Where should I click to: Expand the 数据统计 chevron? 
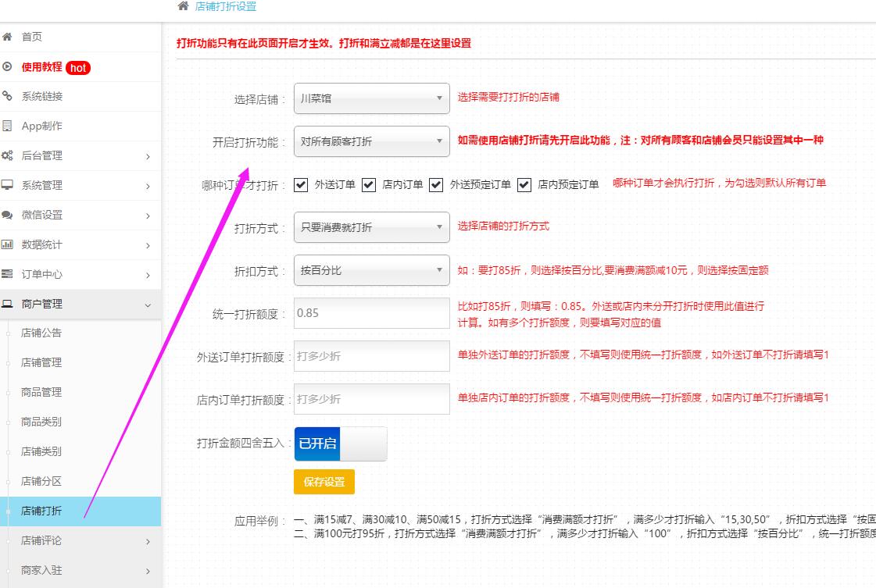pyautogui.click(x=148, y=245)
